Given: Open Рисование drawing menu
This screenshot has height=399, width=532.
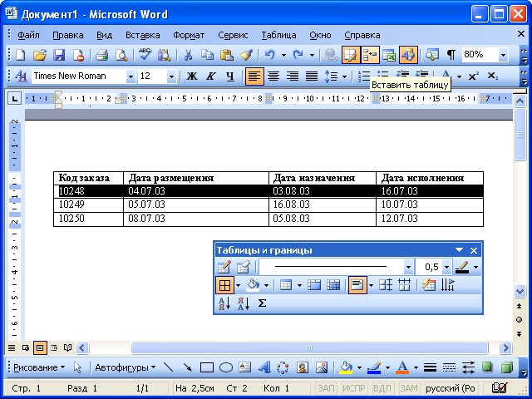Looking at the screenshot, I should (x=39, y=367).
